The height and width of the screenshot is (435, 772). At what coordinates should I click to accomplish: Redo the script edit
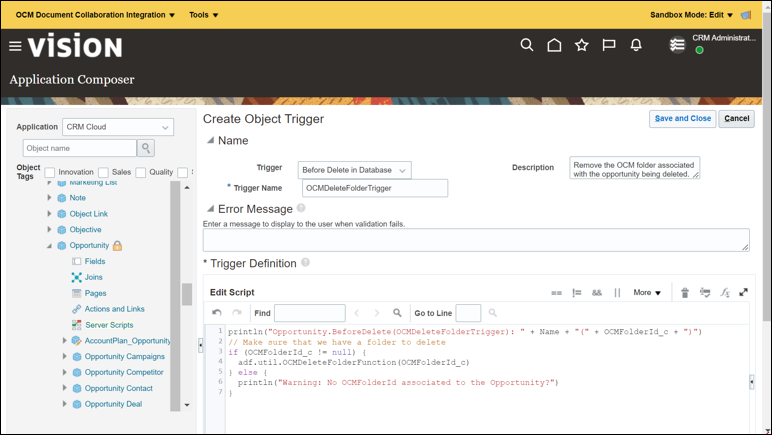click(237, 312)
